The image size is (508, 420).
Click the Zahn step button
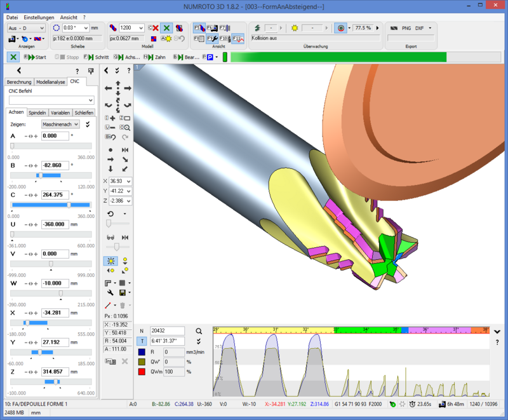pos(154,57)
